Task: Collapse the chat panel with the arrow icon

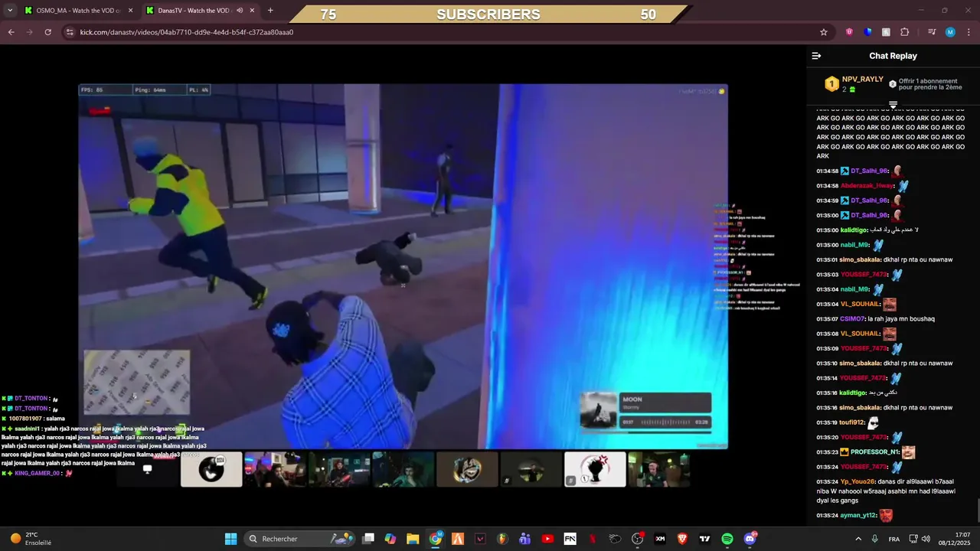Action: (x=816, y=56)
